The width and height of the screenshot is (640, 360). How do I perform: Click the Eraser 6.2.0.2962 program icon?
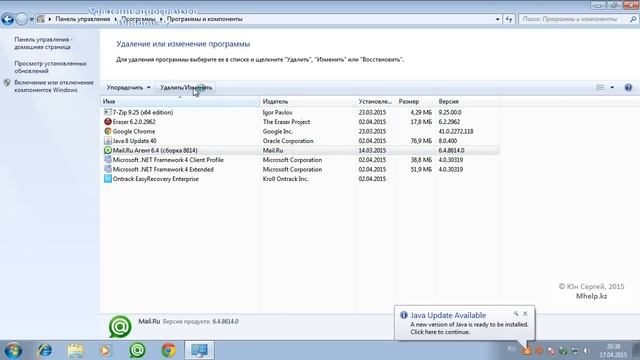pyautogui.click(x=108, y=122)
